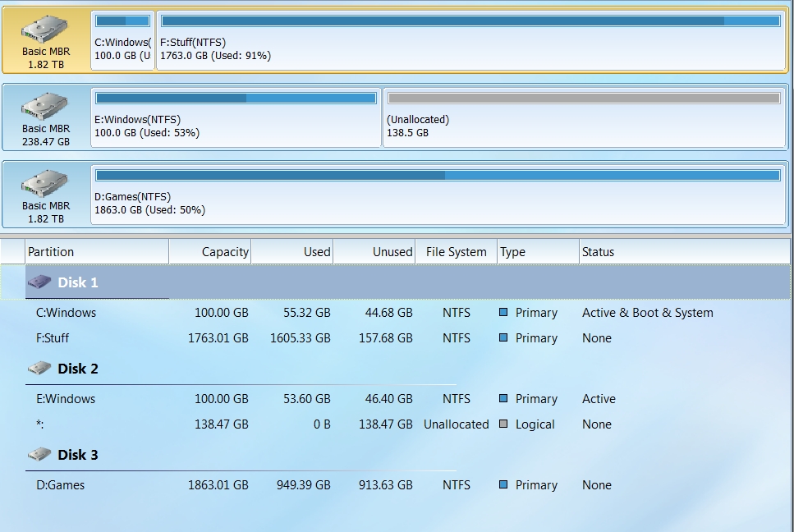
Task: Click the 913.63 GB unused value
Action: pyautogui.click(x=386, y=485)
